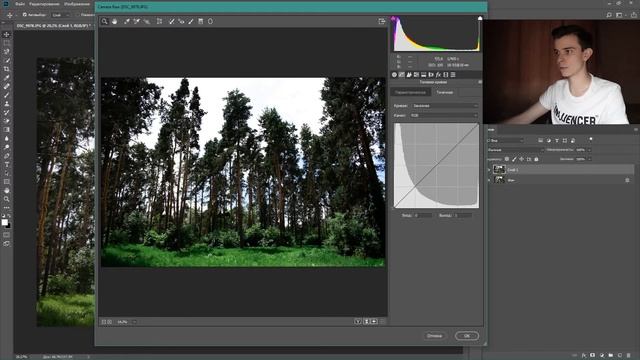Click the OK button in Camera Raw
The width and height of the screenshot is (640, 360).
(467, 336)
